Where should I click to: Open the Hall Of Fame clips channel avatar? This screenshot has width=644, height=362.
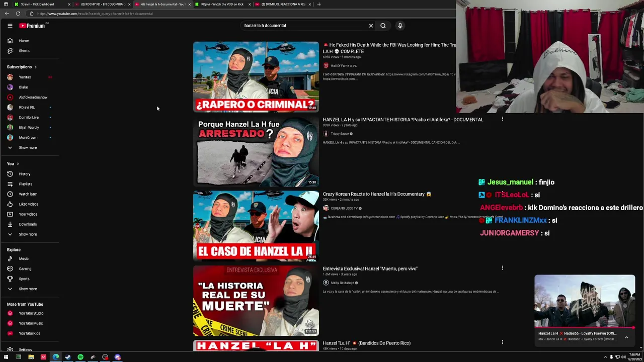[x=326, y=66]
